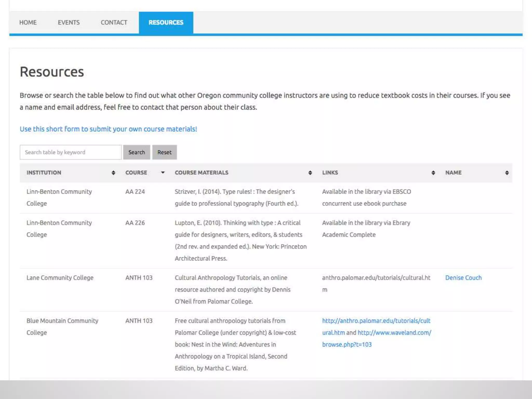Click the Course Materials column header
This screenshot has width=532, height=399.
201,173
